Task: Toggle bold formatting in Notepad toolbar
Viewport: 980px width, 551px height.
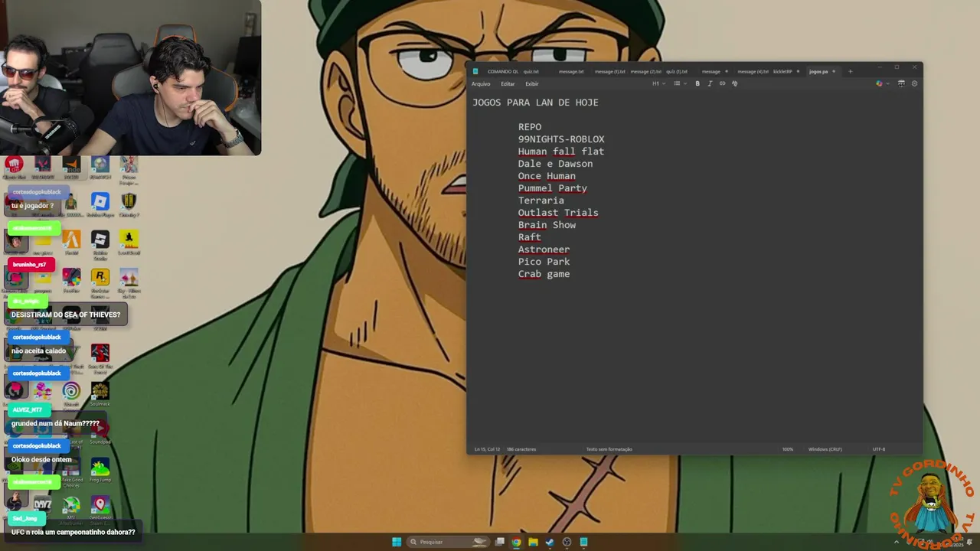Action: [697, 83]
